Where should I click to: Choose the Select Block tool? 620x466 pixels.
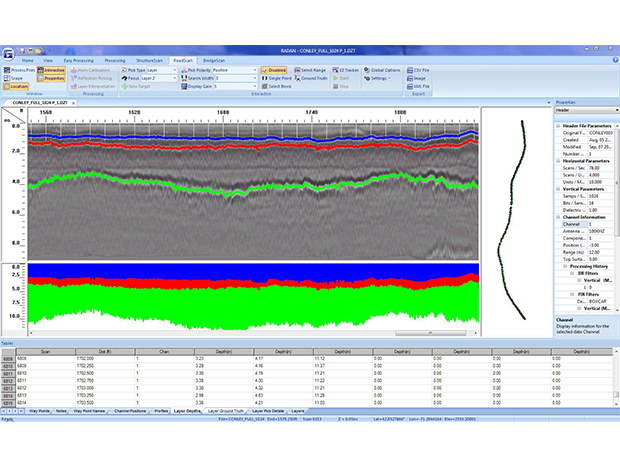point(276,87)
